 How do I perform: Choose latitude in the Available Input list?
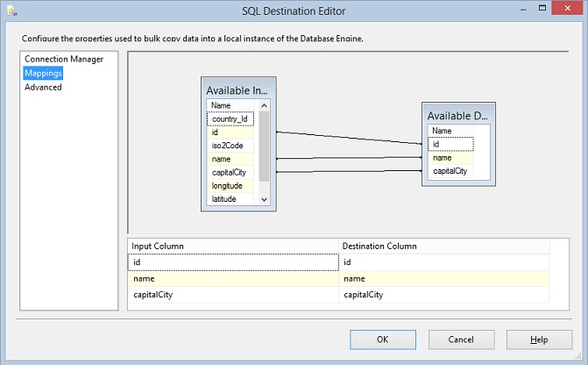pyautogui.click(x=224, y=199)
